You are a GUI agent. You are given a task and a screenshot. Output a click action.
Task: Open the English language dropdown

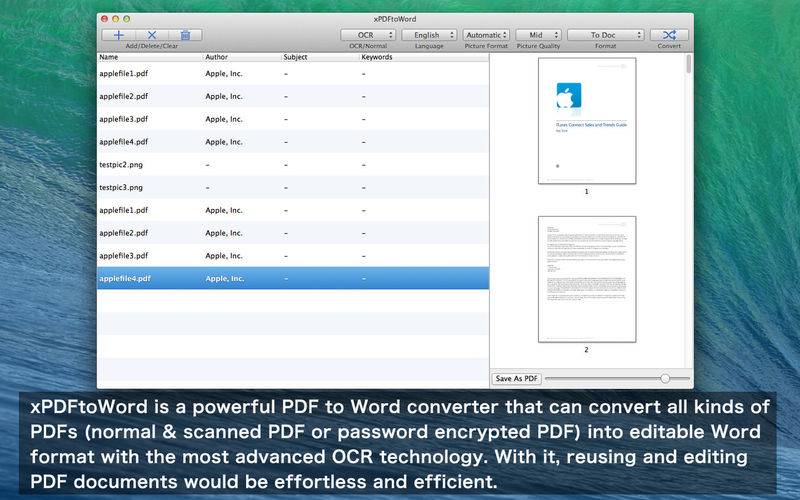click(x=429, y=35)
